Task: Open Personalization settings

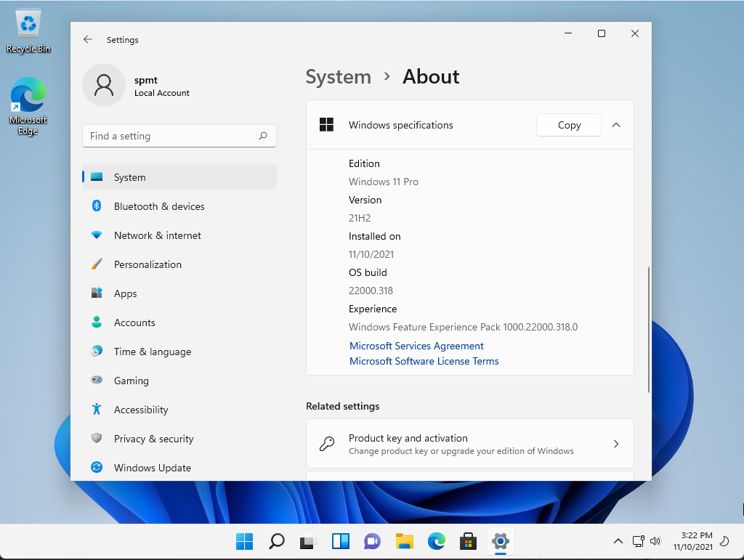Action: [x=179, y=264]
